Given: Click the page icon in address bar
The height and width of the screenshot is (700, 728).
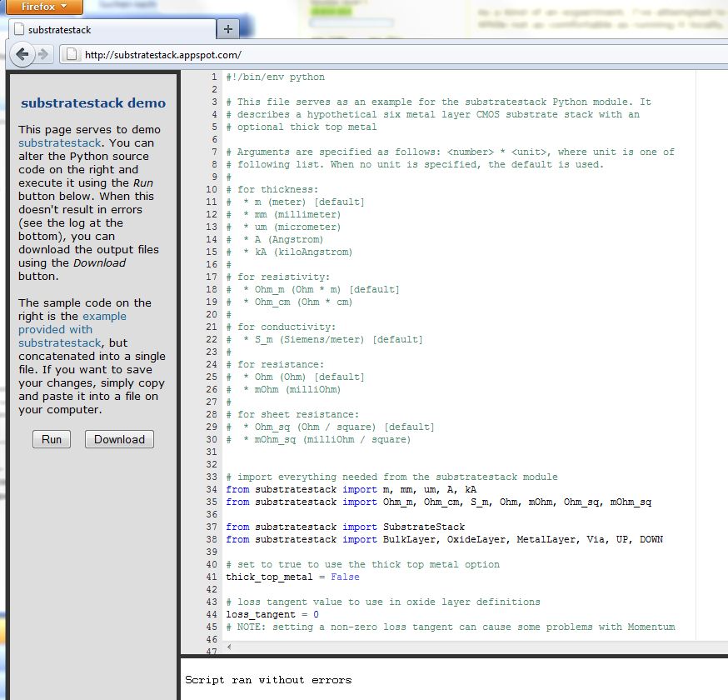Looking at the screenshot, I should click(72, 55).
